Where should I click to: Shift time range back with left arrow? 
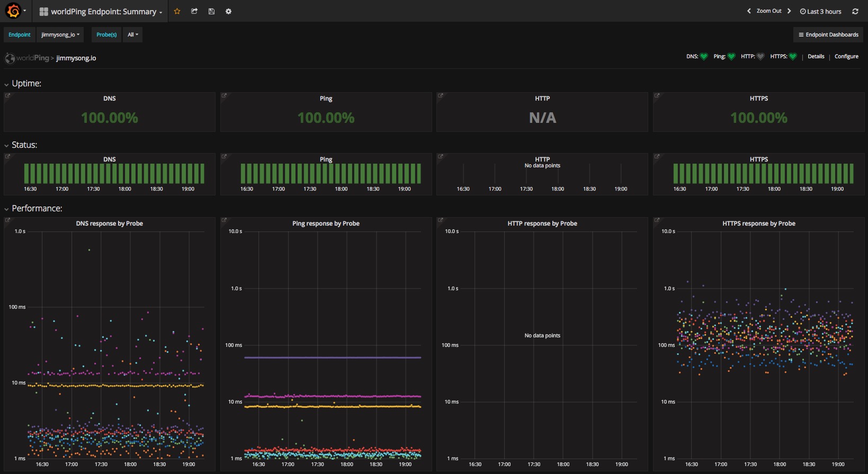[749, 11]
